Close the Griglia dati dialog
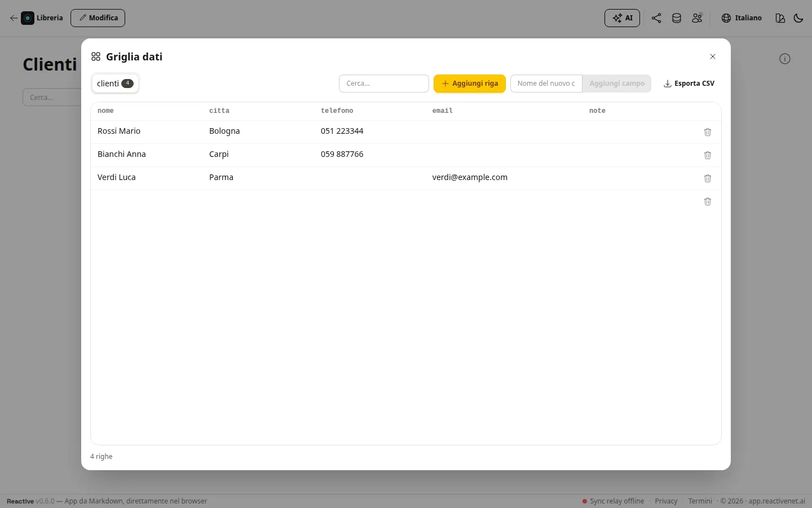The image size is (812, 508). click(713, 56)
